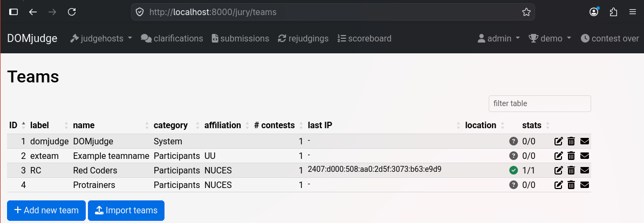Delete the Protrainers team

[571, 185]
